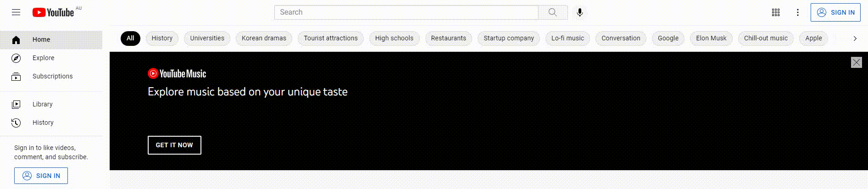Click the search magnifier button

[553, 12]
